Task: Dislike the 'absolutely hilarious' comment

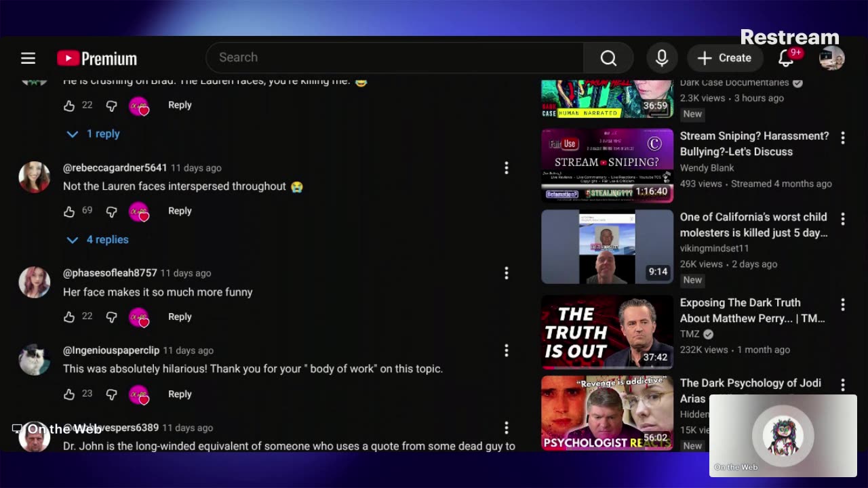Action: (x=112, y=394)
